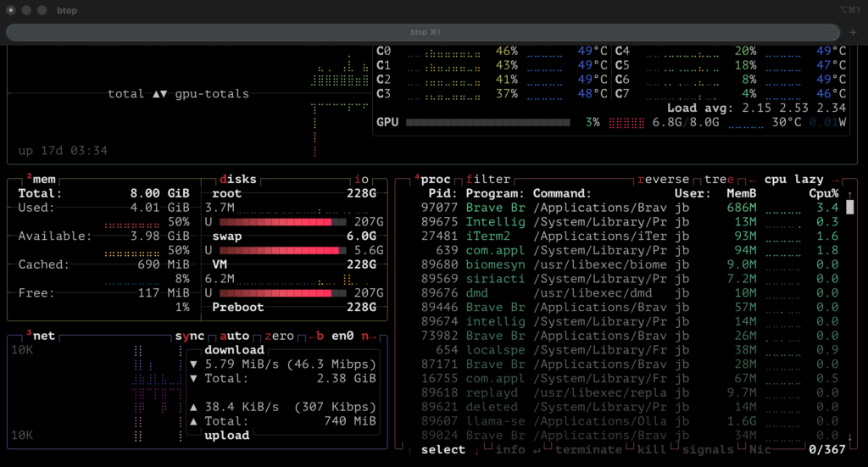Toggle the mem box label
Viewport: 868px width, 467px height.
42,180
